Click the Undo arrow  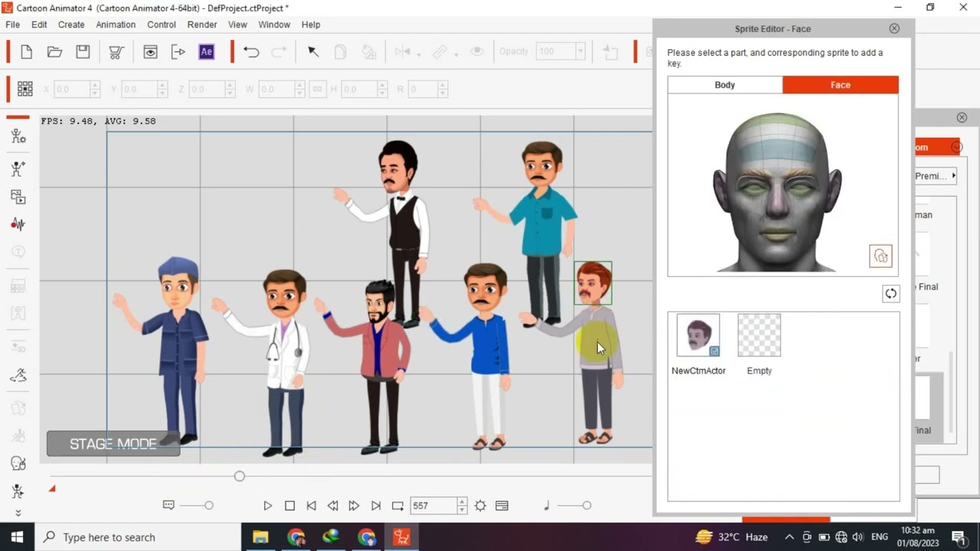click(251, 52)
